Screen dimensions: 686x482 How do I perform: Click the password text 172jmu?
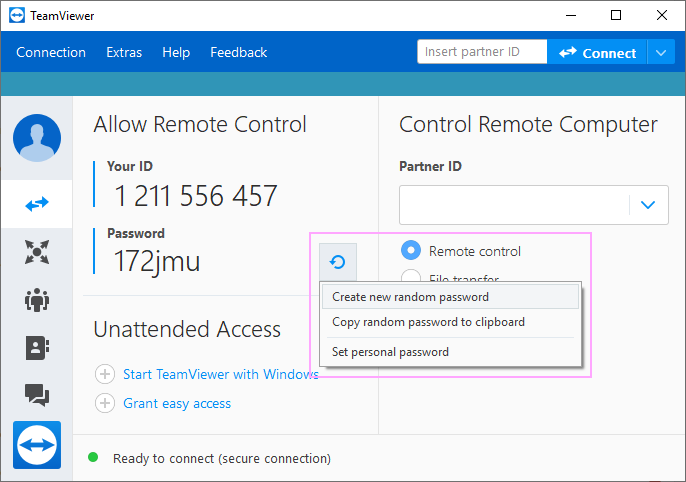[x=157, y=262]
